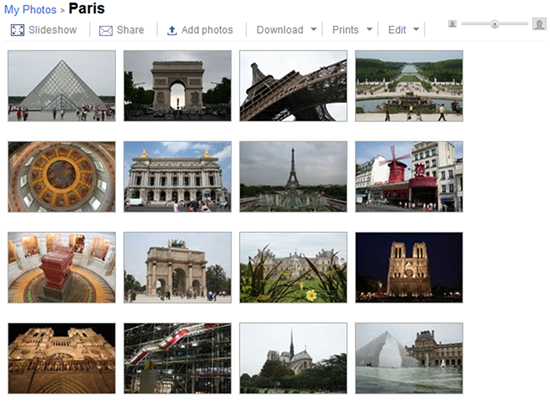Click the Slideshow fullscreen icon
This screenshot has width=550, height=401.
click(x=17, y=30)
